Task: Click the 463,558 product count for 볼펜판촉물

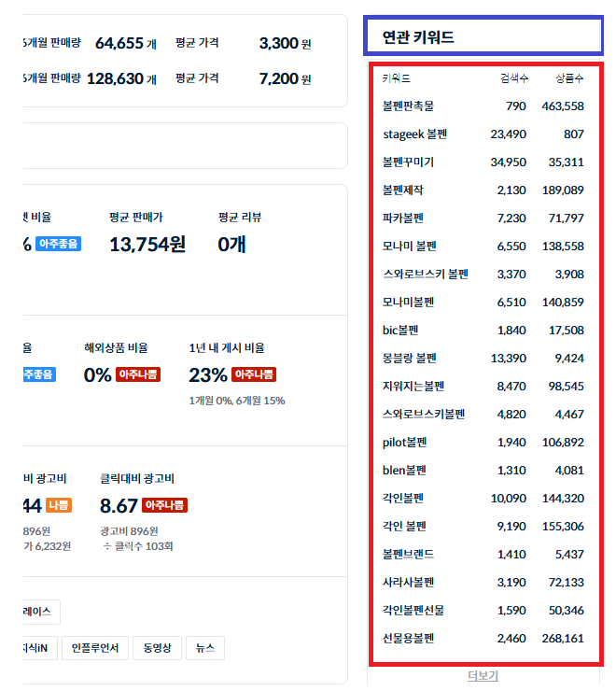Action: click(563, 106)
